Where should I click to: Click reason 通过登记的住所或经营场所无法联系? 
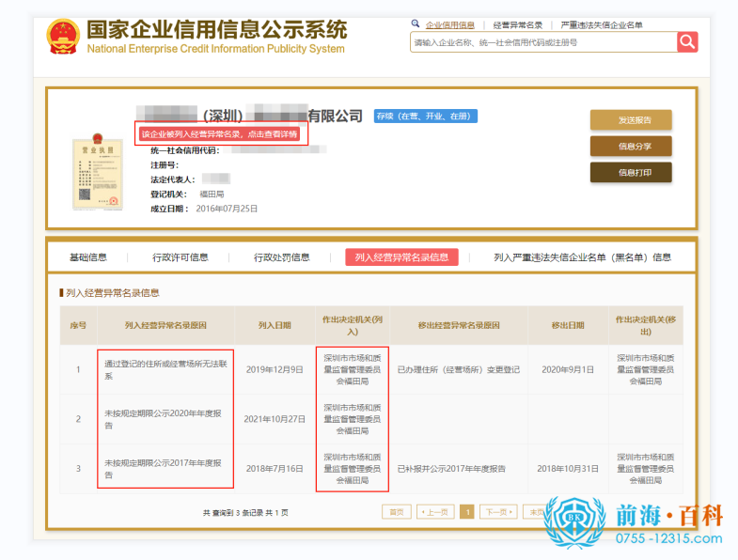[x=165, y=370]
